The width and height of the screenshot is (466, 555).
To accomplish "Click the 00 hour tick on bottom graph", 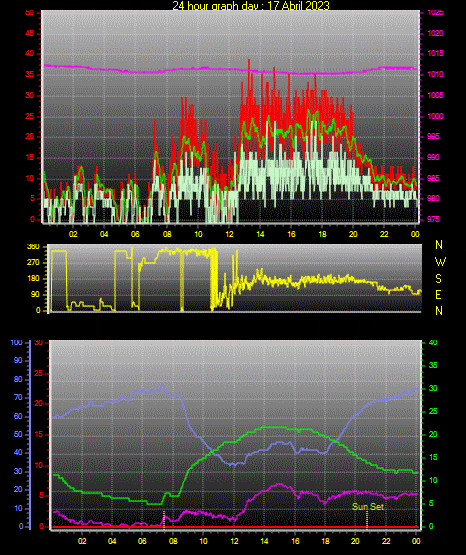I will coord(416,541).
